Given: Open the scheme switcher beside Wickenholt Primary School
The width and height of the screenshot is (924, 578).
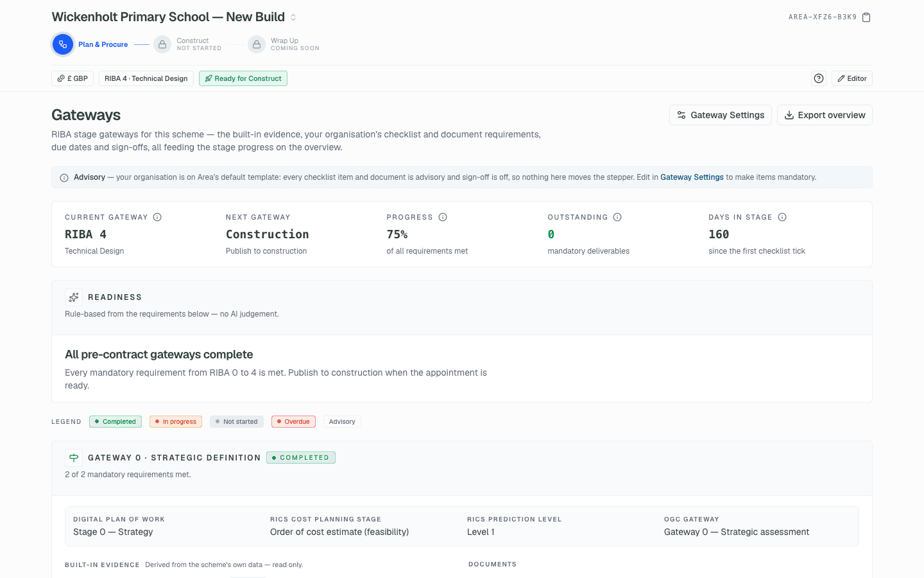Looking at the screenshot, I should [x=293, y=17].
